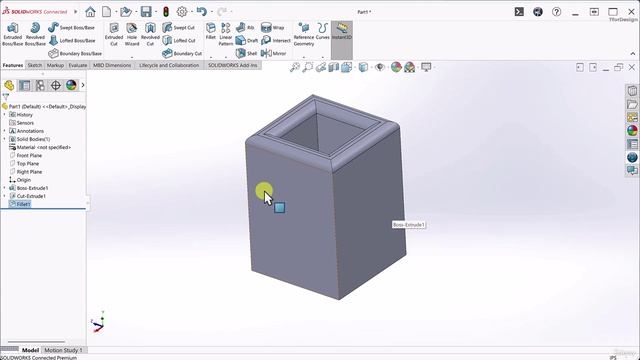Open the Linear Pattern tool

226,34
